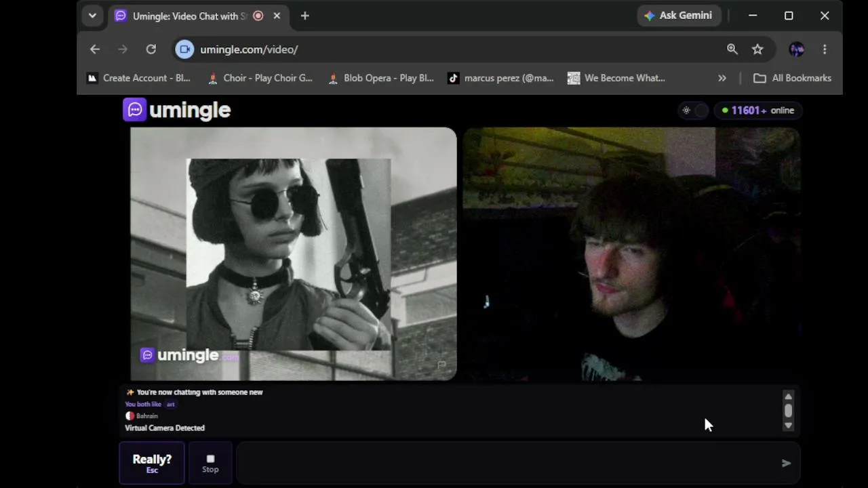The height and width of the screenshot is (488, 868).
Task: Open the Blob Opera bookmark
Action: coord(380,78)
